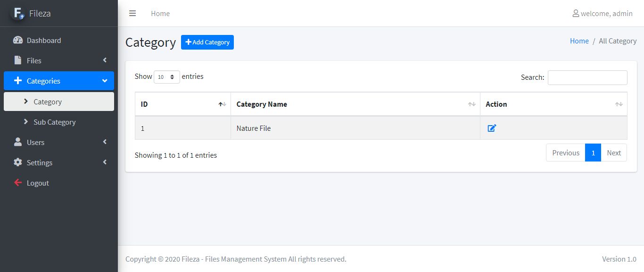Viewport: 644px width, 272px height.
Task: Click into the Search input field
Action: tap(587, 77)
